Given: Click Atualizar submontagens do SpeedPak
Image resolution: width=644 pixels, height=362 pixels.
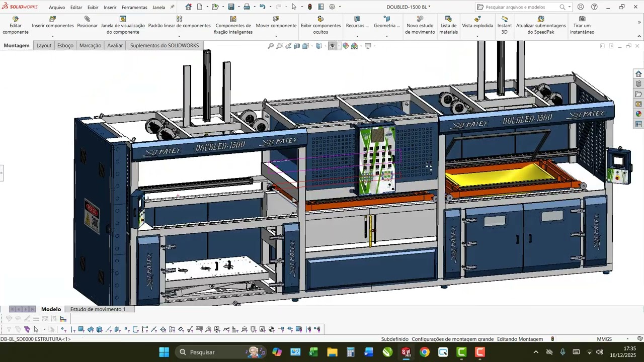Looking at the screenshot, I should click(x=541, y=25).
